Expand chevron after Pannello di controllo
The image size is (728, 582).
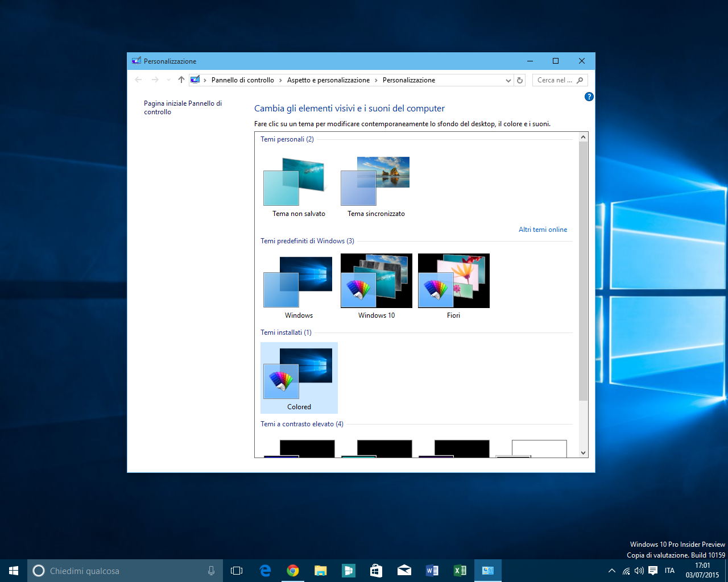(x=280, y=80)
